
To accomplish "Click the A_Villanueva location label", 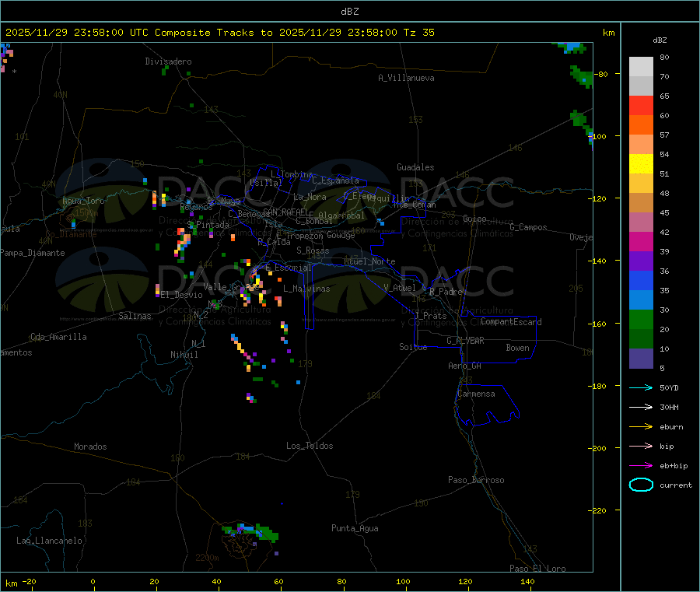I will tap(406, 78).
